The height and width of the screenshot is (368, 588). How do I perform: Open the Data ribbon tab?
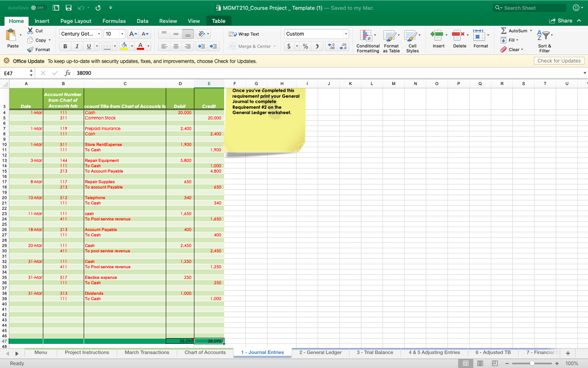click(x=143, y=21)
